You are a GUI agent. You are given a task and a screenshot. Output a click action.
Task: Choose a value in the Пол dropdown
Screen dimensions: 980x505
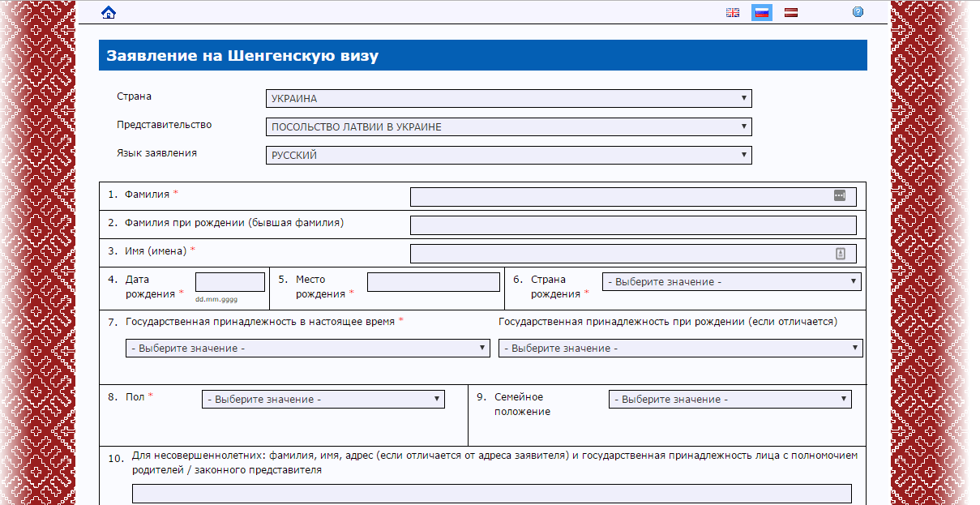click(x=323, y=400)
